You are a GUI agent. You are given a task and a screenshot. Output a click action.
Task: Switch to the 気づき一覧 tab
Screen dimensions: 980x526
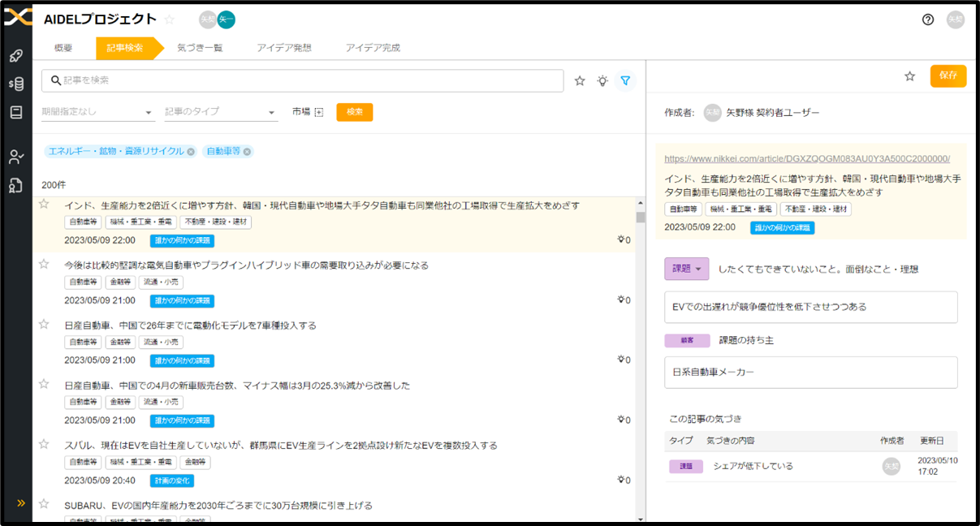click(x=200, y=48)
